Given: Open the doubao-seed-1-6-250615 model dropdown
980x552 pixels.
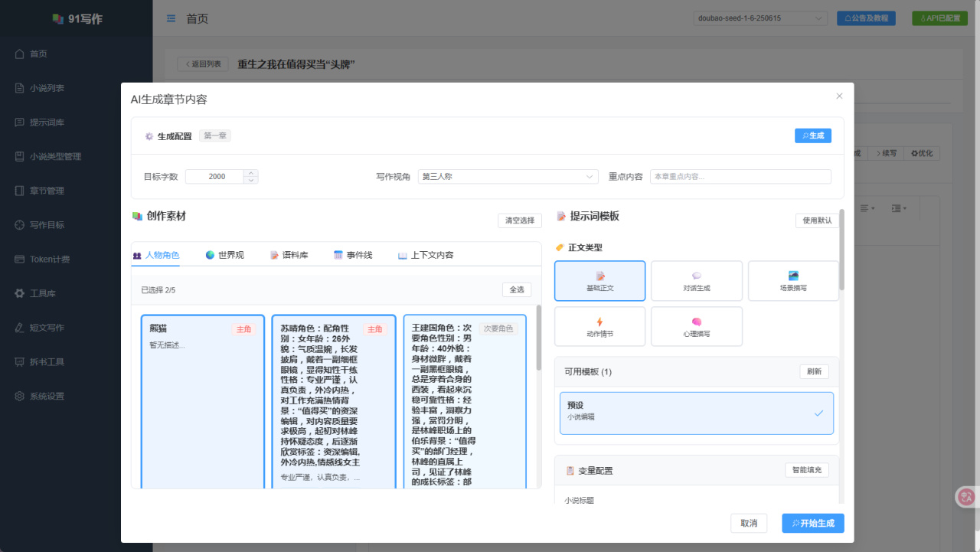Looking at the screenshot, I should pos(761,18).
